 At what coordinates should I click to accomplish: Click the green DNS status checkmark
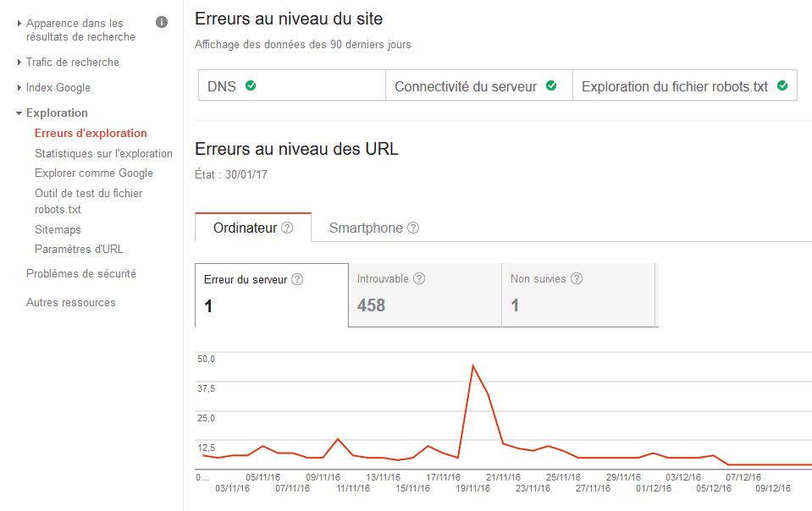(250, 85)
